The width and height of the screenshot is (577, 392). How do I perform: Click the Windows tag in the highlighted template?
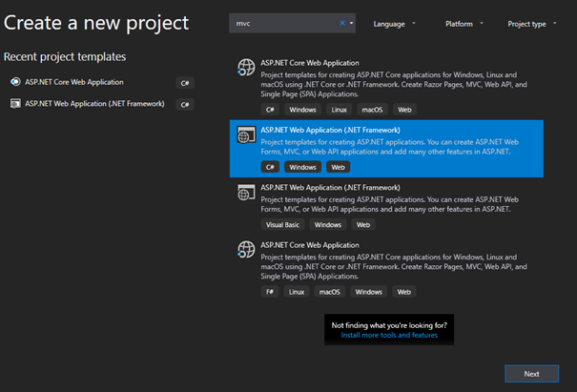[302, 167]
